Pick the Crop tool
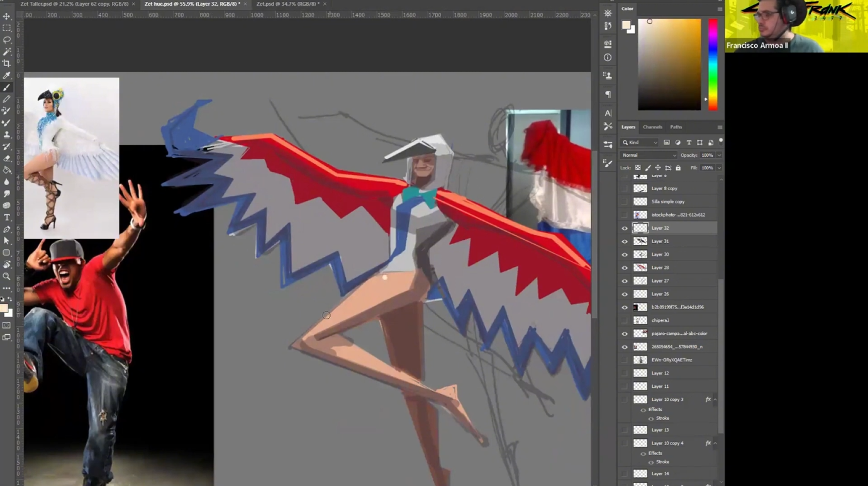 (x=7, y=64)
